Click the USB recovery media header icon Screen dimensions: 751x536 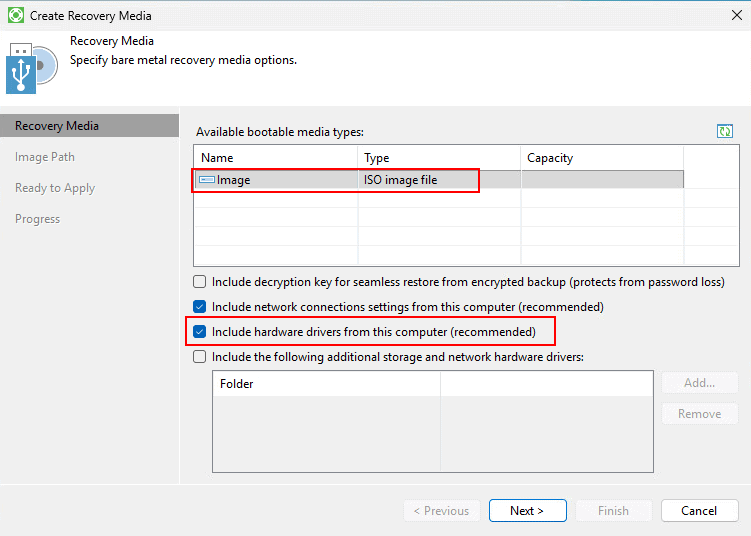32,69
